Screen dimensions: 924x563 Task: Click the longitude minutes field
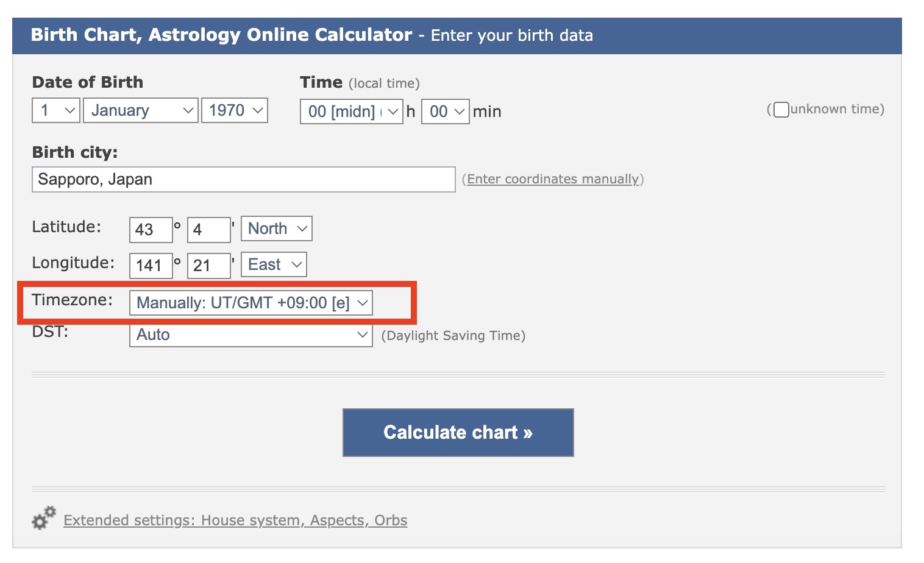208,266
